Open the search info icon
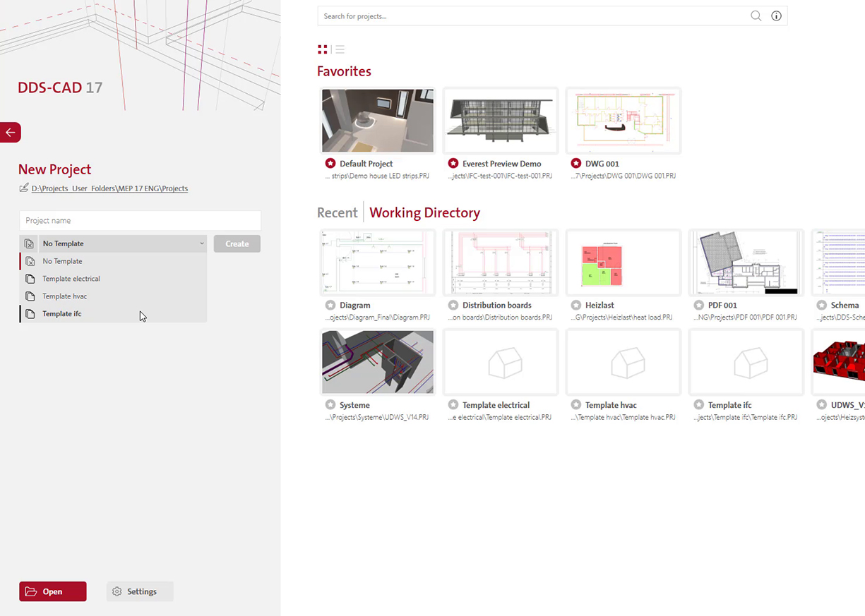 coord(776,16)
